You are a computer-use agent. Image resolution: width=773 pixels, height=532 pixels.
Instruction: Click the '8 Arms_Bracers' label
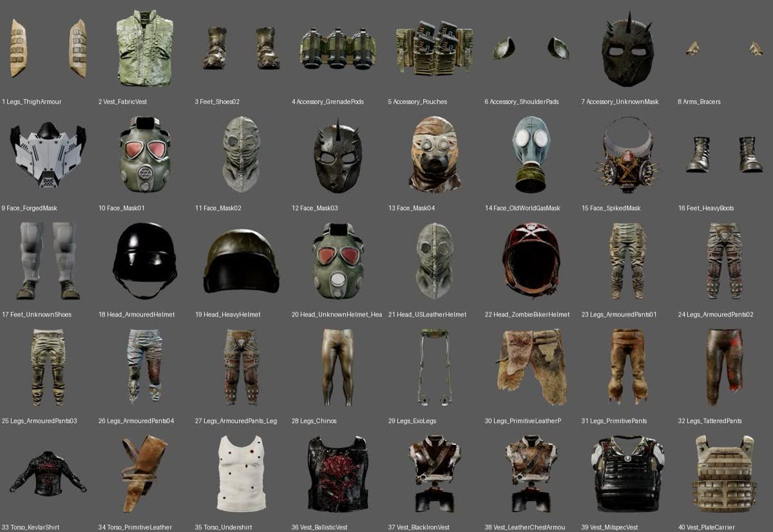[699, 102]
